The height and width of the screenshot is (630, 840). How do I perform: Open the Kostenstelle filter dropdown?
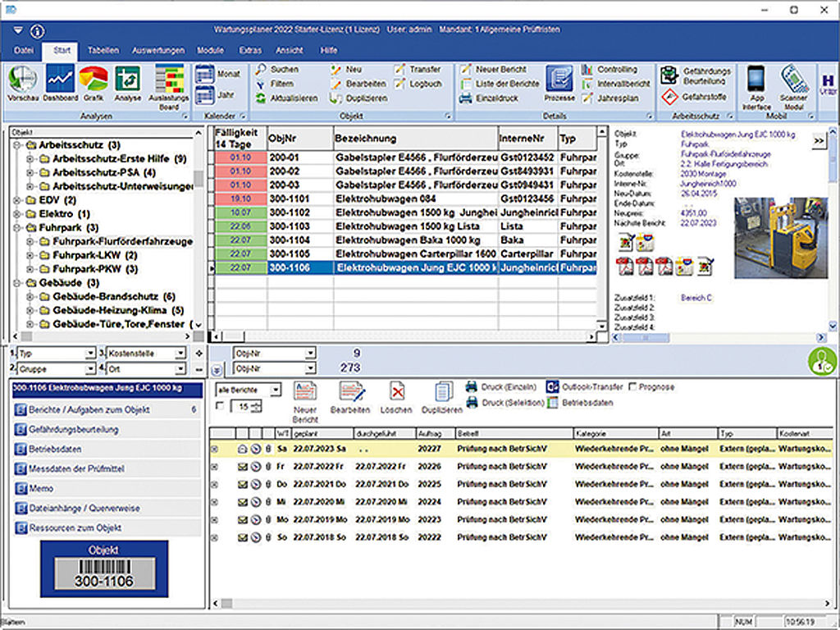[181, 354]
